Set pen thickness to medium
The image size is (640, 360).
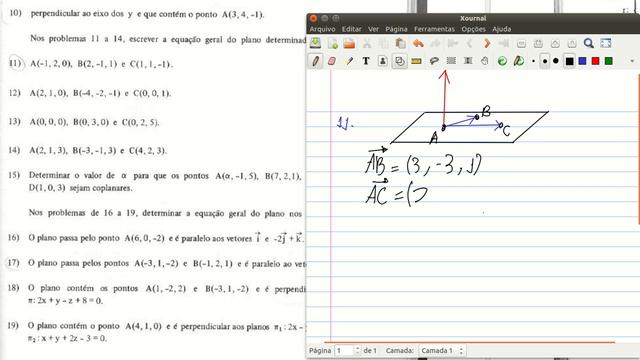545,61
